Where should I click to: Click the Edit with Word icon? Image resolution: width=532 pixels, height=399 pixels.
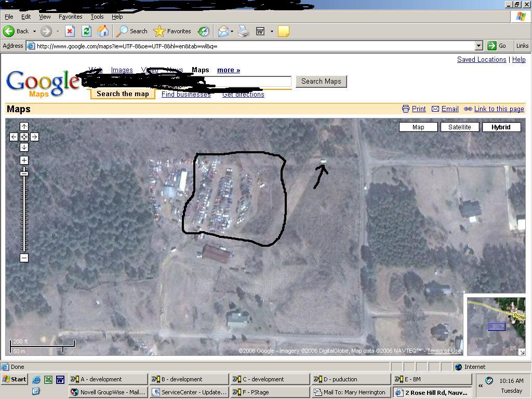point(260,31)
